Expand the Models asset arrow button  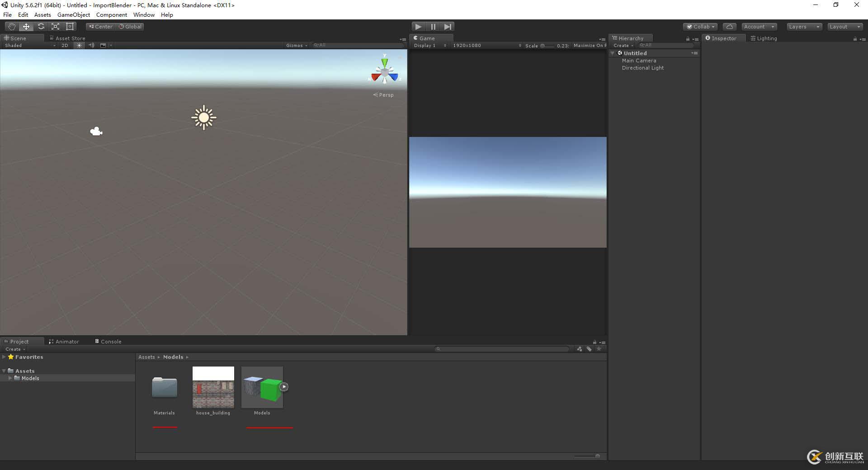(284, 387)
